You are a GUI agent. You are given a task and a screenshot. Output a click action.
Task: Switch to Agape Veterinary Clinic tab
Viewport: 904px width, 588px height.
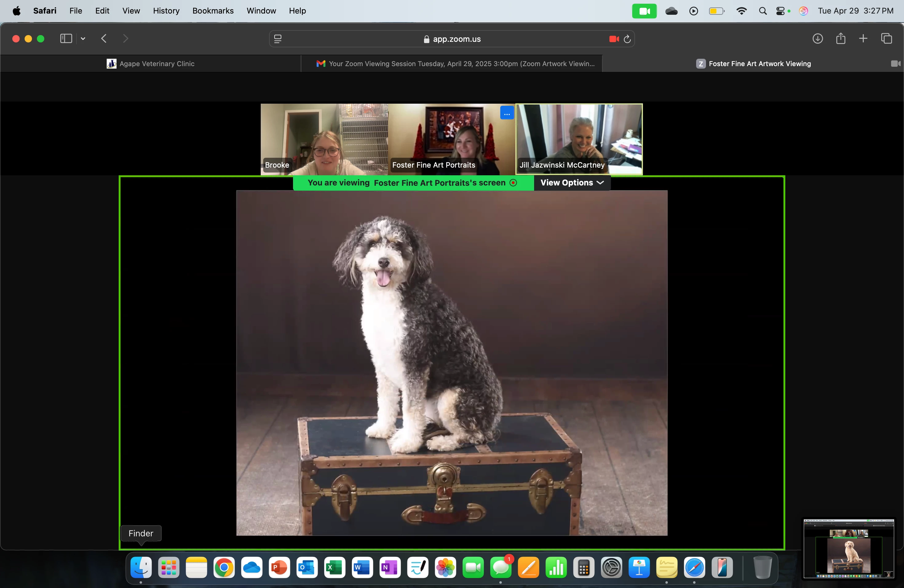151,64
